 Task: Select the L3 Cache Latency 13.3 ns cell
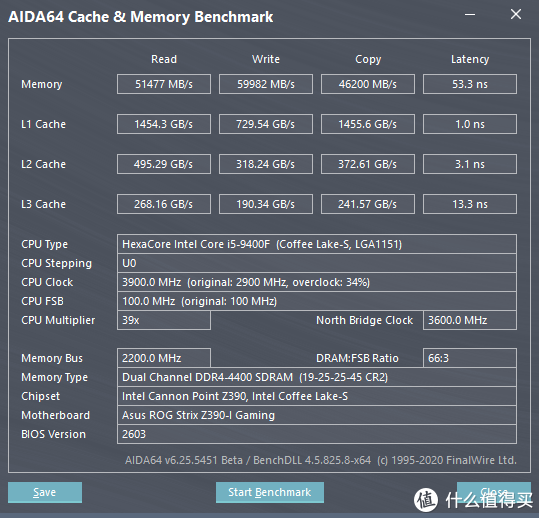(x=470, y=204)
